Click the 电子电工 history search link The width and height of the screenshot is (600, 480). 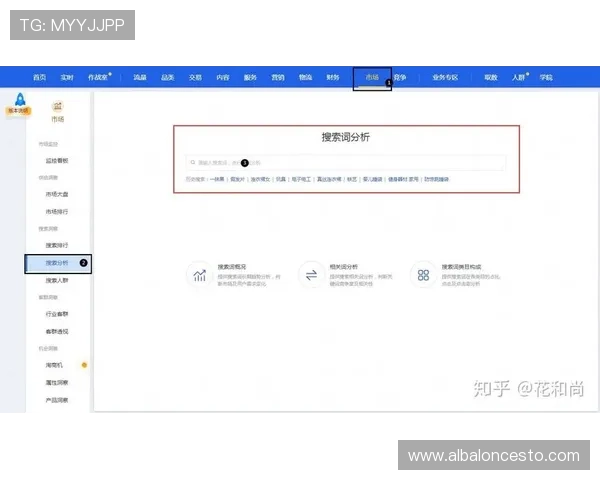point(301,179)
